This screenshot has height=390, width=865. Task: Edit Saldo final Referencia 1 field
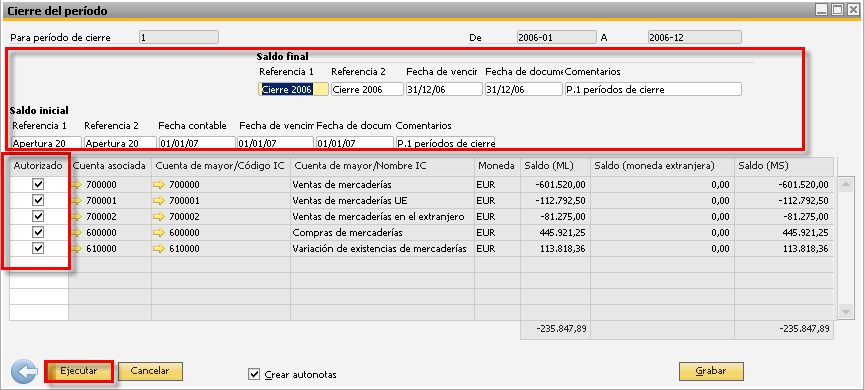[x=294, y=89]
